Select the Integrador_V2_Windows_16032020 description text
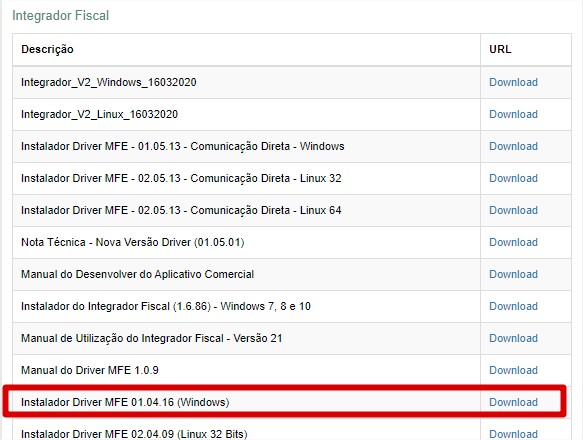 tap(109, 82)
